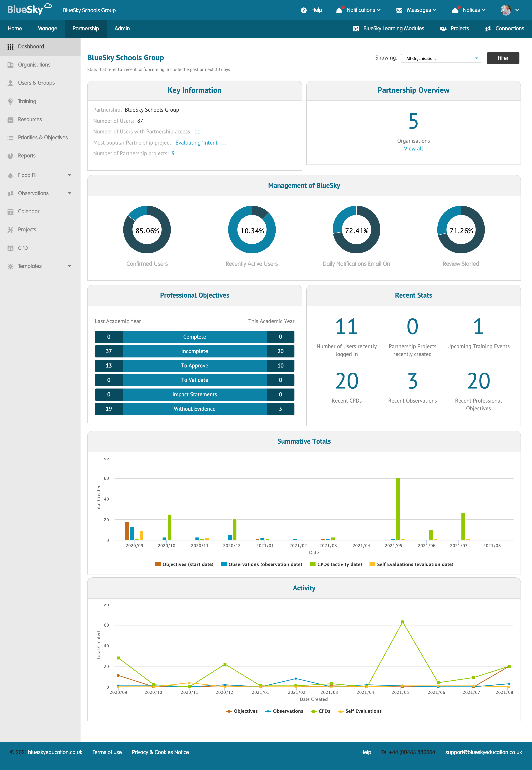Image resolution: width=532 pixels, height=770 pixels.
Task: Click the footer Help link
Action: (365, 752)
